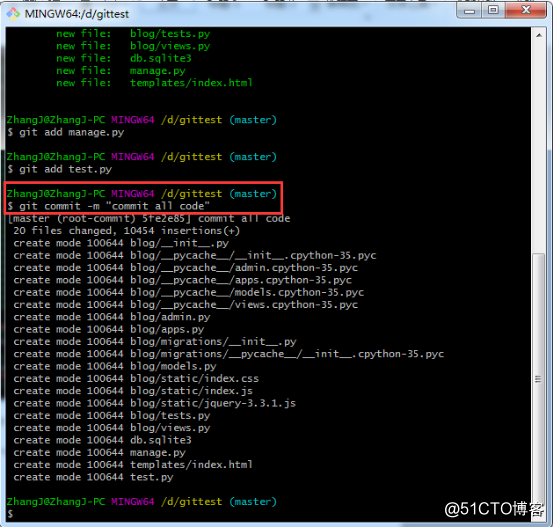The width and height of the screenshot is (554, 528).
Task: Click the vertical scrollbar thumb
Action: coord(539,379)
